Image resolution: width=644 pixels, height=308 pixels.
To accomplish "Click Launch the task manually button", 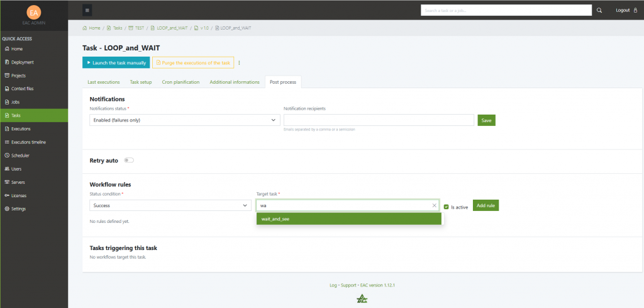I will click(116, 63).
